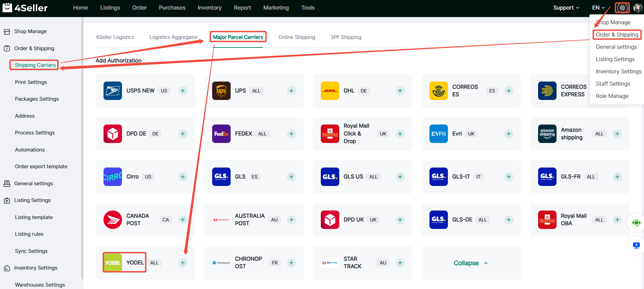Add authorization for DHL DE carrier
The height and width of the screenshot is (289, 644).
click(400, 91)
